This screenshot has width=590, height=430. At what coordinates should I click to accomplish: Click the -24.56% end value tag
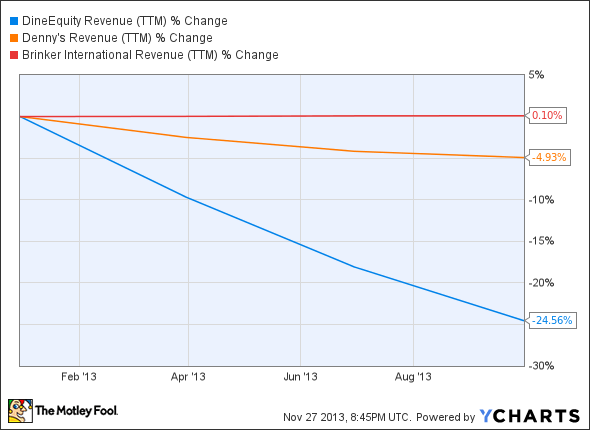[552, 321]
